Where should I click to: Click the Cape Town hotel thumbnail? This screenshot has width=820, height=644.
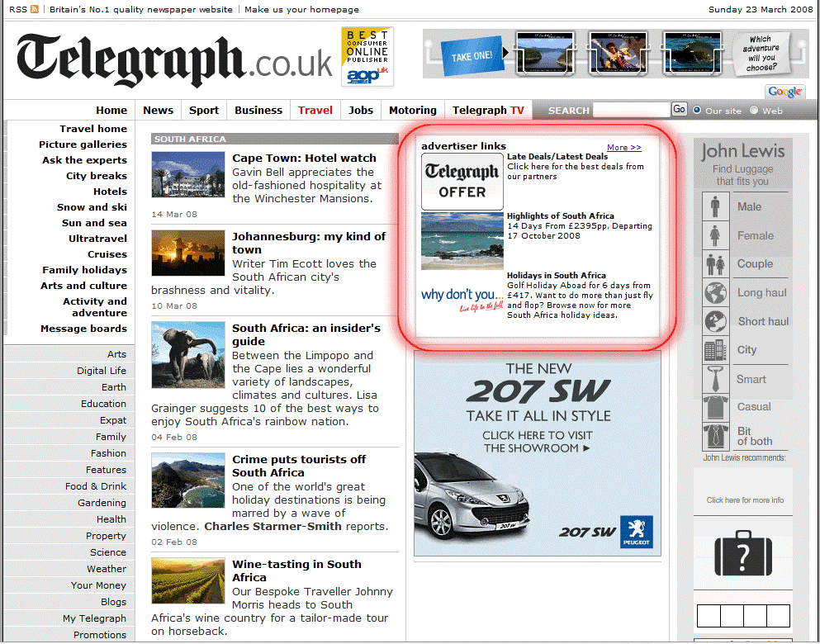tap(188, 174)
